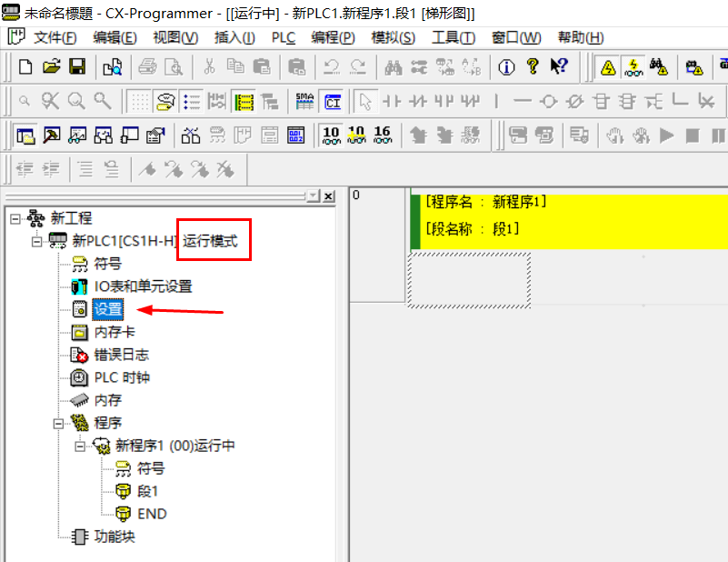Insert a new coil

pos(548,101)
